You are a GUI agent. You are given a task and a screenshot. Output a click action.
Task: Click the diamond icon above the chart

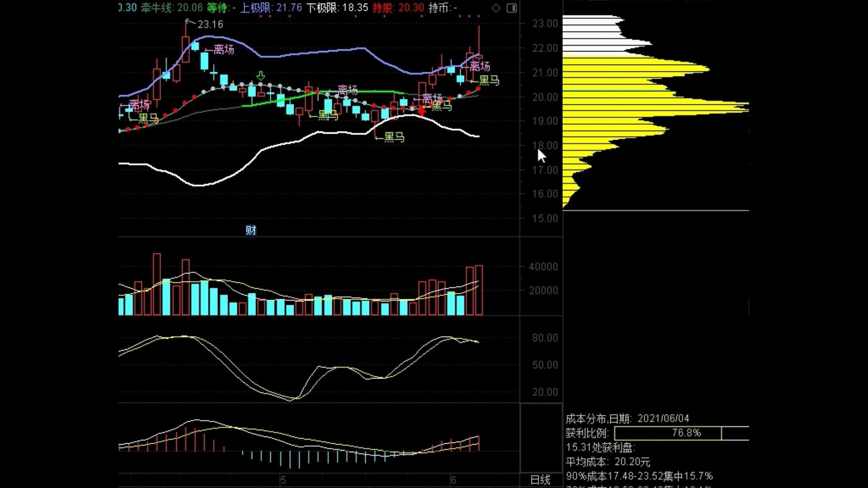[496, 8]
